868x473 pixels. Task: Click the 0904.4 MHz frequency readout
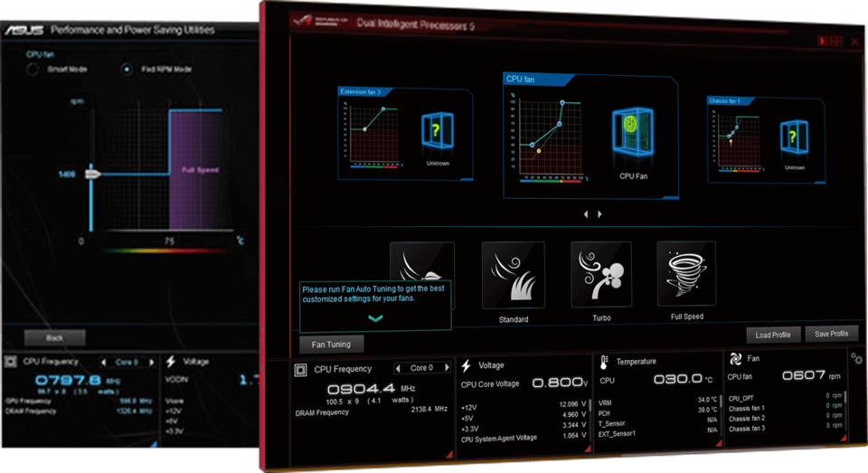[361, 389]
